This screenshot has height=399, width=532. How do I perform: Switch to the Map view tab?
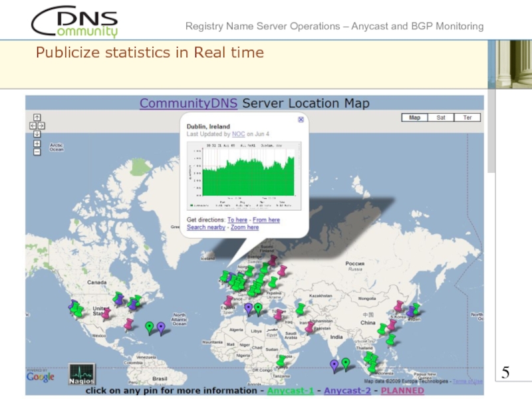pos(414,118)
